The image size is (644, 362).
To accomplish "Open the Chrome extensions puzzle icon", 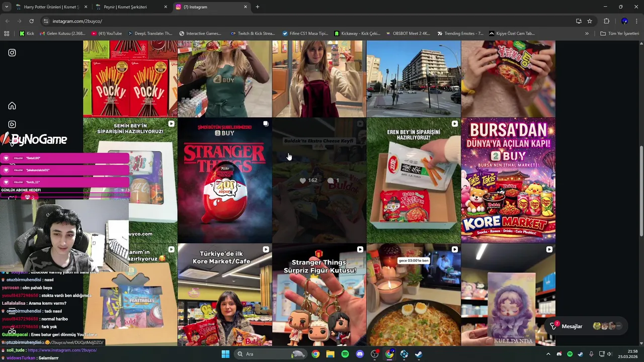I will point(606,21).
